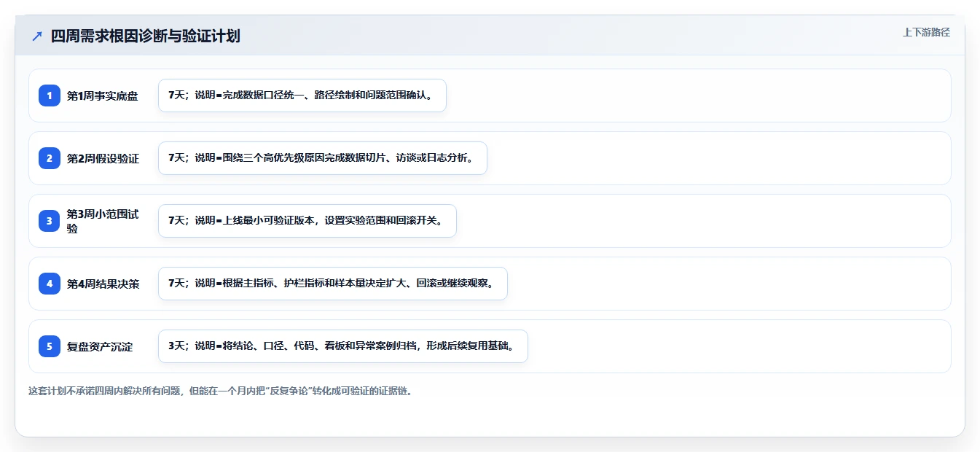The height and width of the screenshot is (452, 980).
Task: Open the description box about 围绕三个高优先级原因
Action: coord(323,158)
